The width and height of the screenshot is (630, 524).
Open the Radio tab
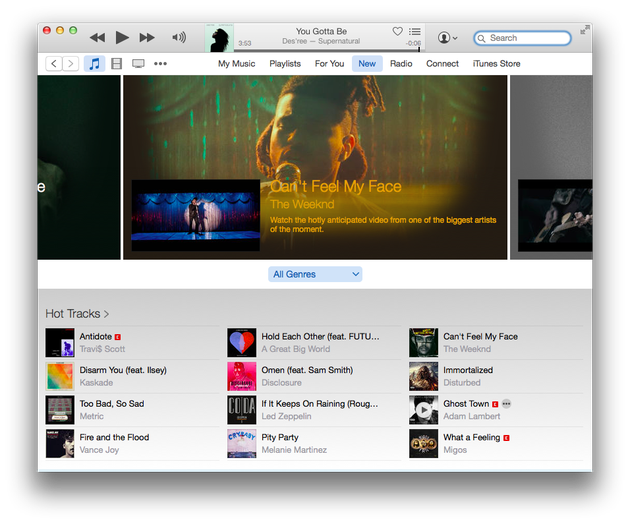point(401,63)
